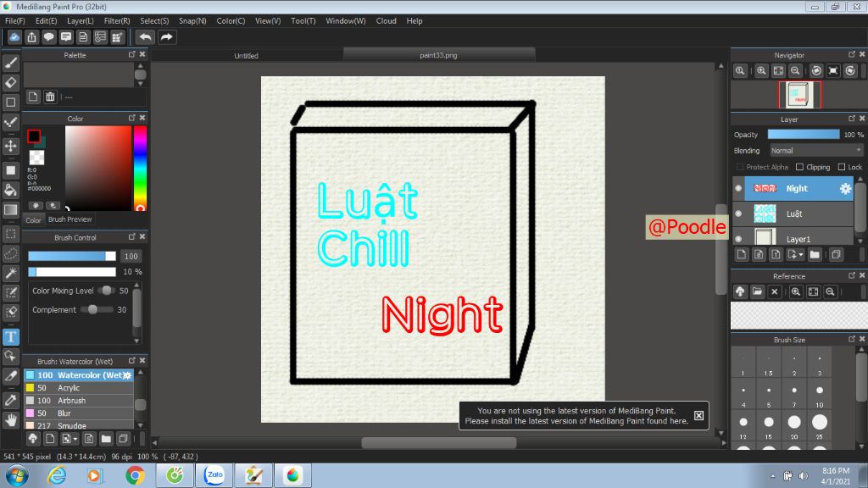The image size is (868, 488).
Task: Click the black foreground color swatch
Action: click(x=34, y=136)
